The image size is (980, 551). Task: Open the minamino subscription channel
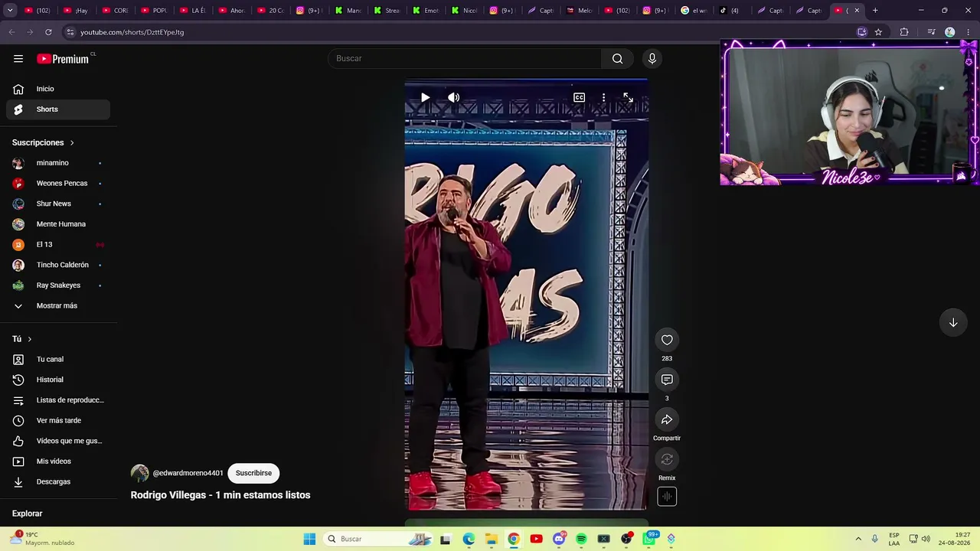58,163
